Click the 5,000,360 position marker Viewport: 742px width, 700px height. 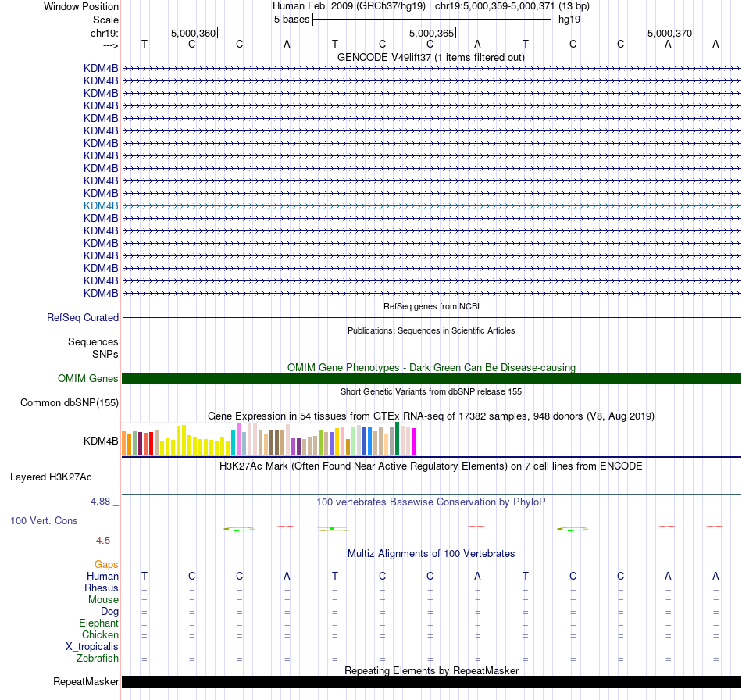(193, 33)
